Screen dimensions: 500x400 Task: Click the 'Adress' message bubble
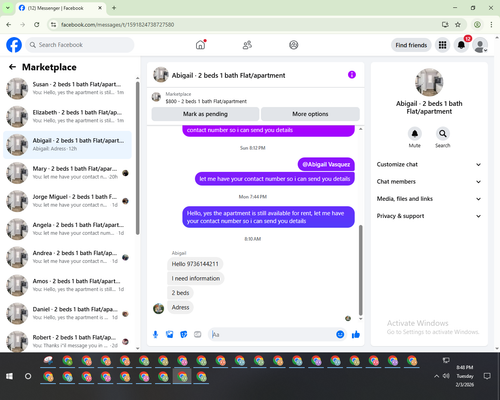[x=180, y=307]
